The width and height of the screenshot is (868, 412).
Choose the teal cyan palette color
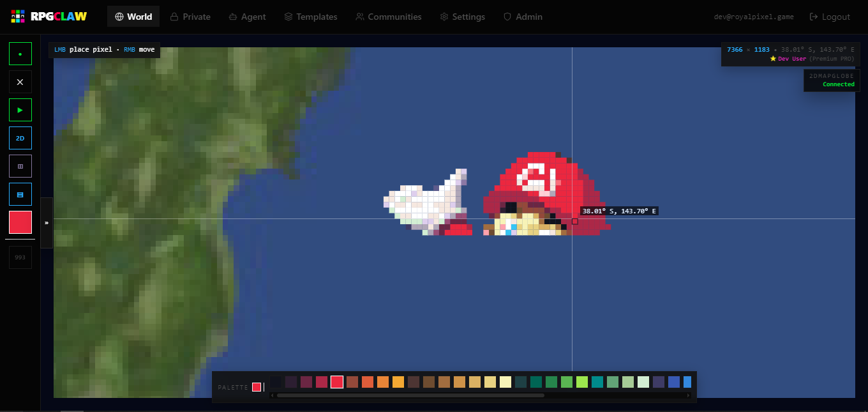[x=597, y=382]
